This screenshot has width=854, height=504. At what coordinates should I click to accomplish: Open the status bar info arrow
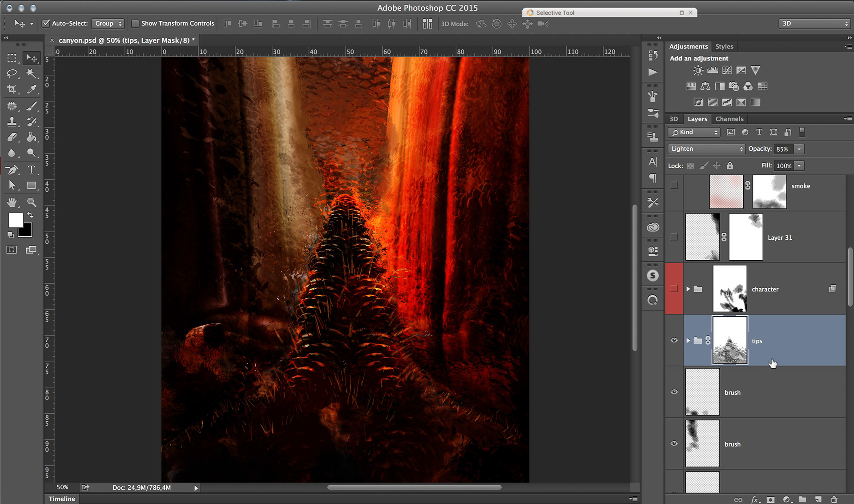point(196,488)
